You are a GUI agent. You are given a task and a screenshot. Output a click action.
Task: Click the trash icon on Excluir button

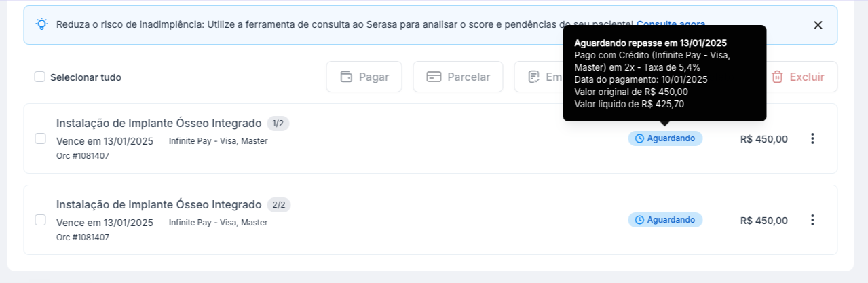[778, 77]
